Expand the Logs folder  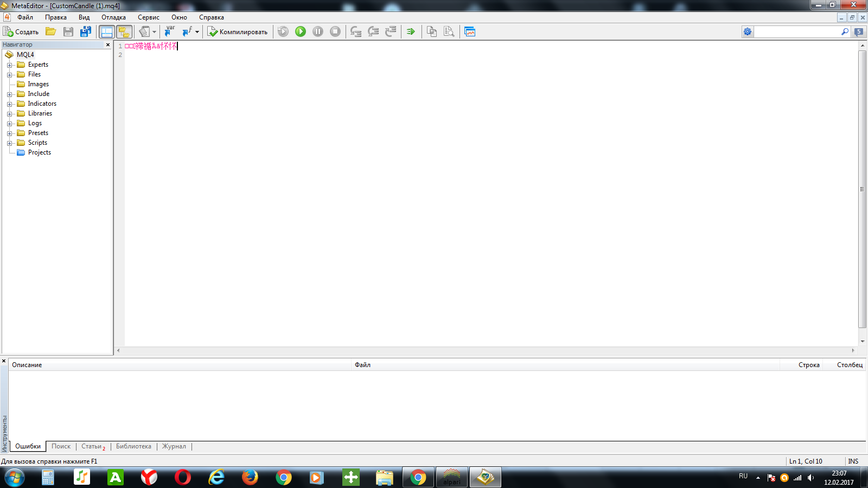(9, 124)
